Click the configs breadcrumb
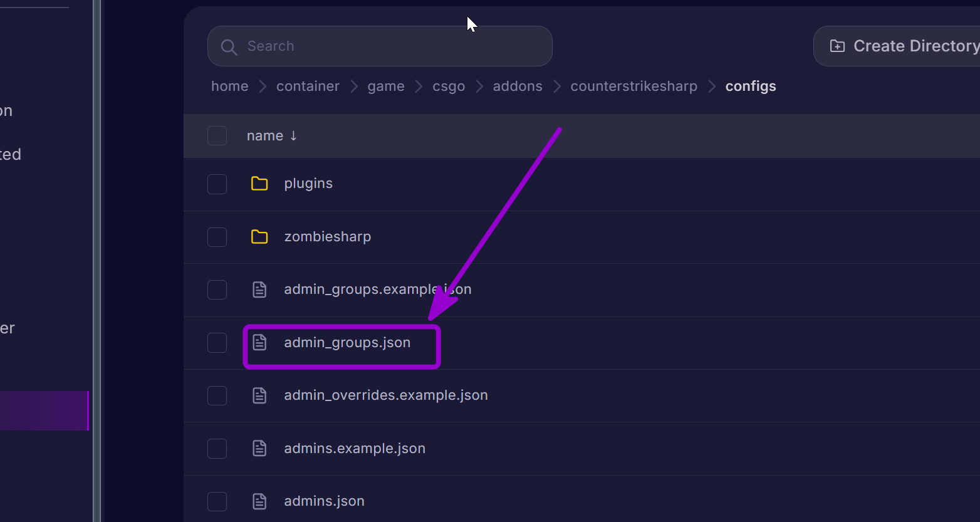The width and height of the screenshot is (980, 522). [x=751, y=86]
